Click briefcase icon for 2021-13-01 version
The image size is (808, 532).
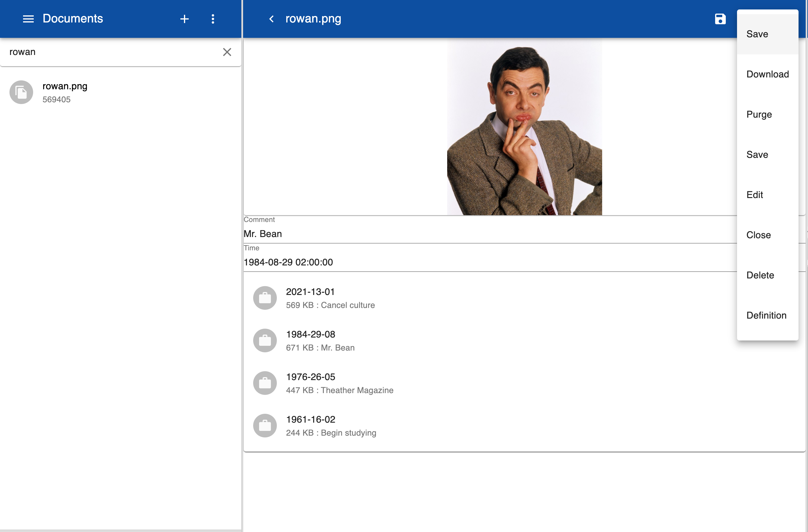tap(265, 298)
